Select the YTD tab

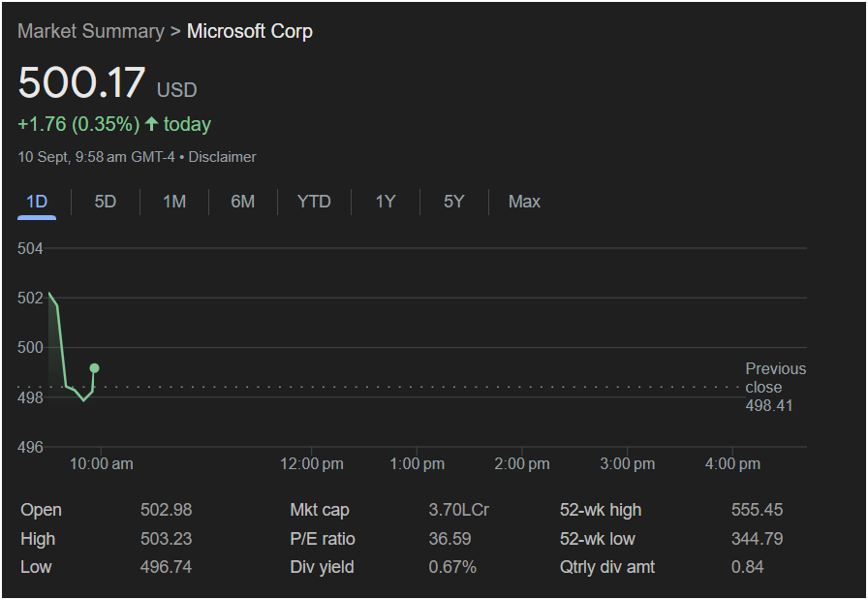pyautogui.click(x=314, y=202)
